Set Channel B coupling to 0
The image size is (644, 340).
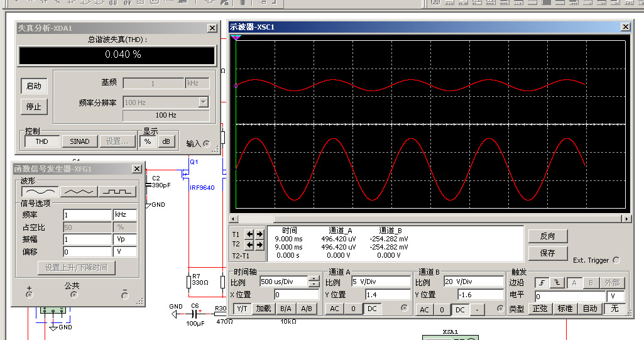[442, 310]
